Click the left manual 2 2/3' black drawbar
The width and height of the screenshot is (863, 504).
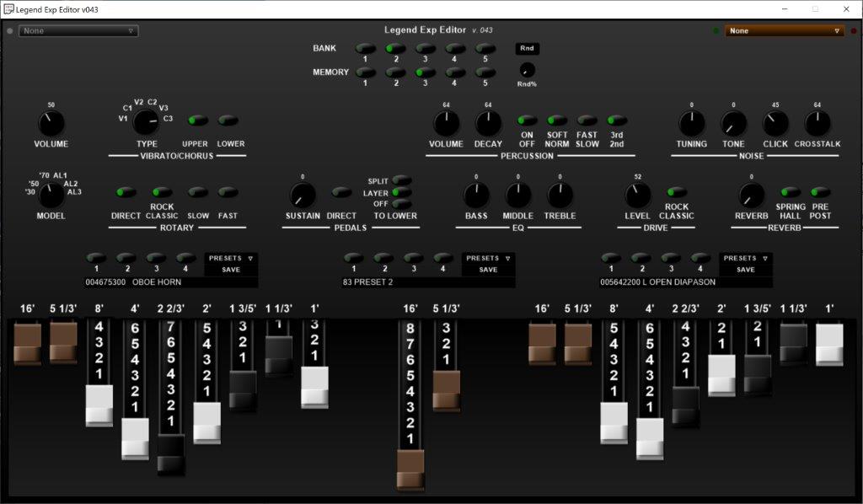(x=170, y=454)
